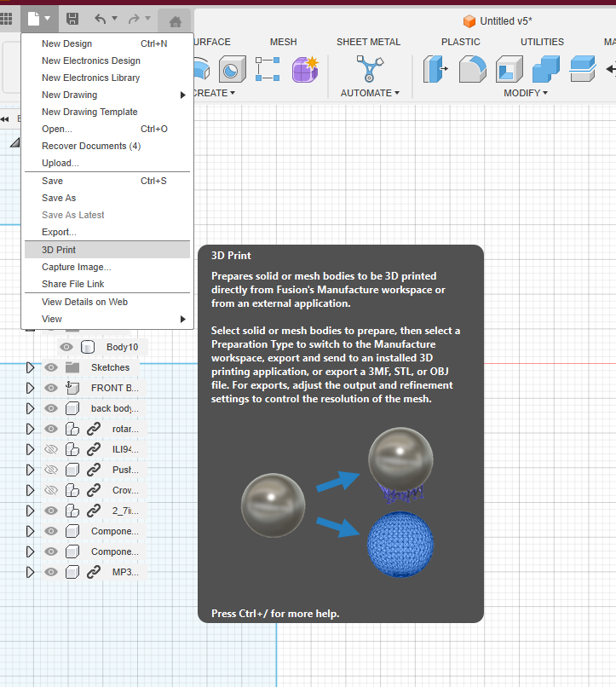616x687 pixels.
Task: Expand the 2_7i component node
Action: 30,511
